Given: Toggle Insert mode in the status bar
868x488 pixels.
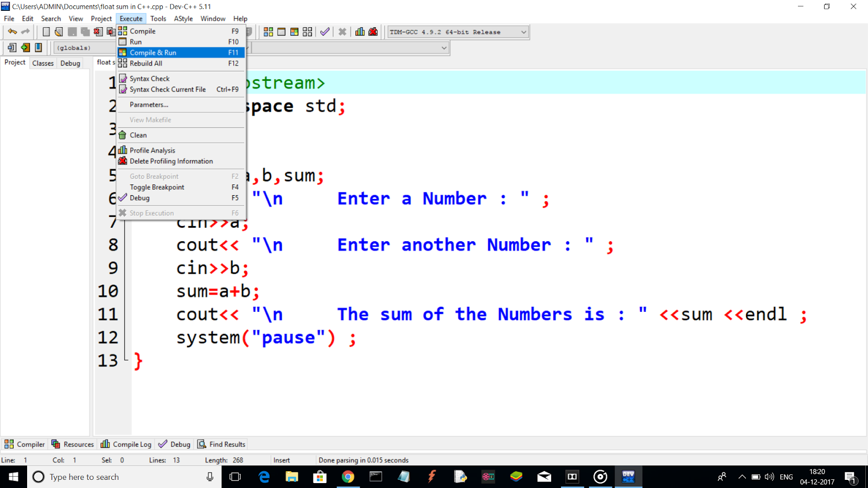Looking at the screenshot, I should (x=282, y=460).
